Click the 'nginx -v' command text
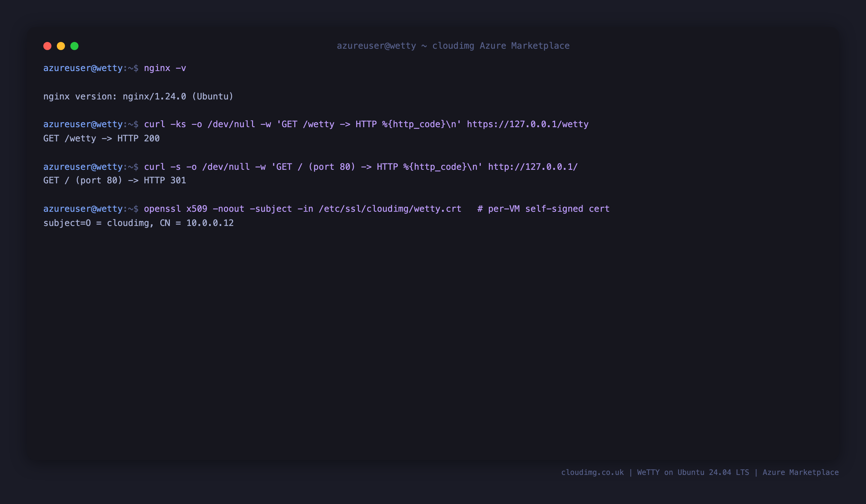Image resolution: width=866 pixels, height=504 pixels. (165, 68)
